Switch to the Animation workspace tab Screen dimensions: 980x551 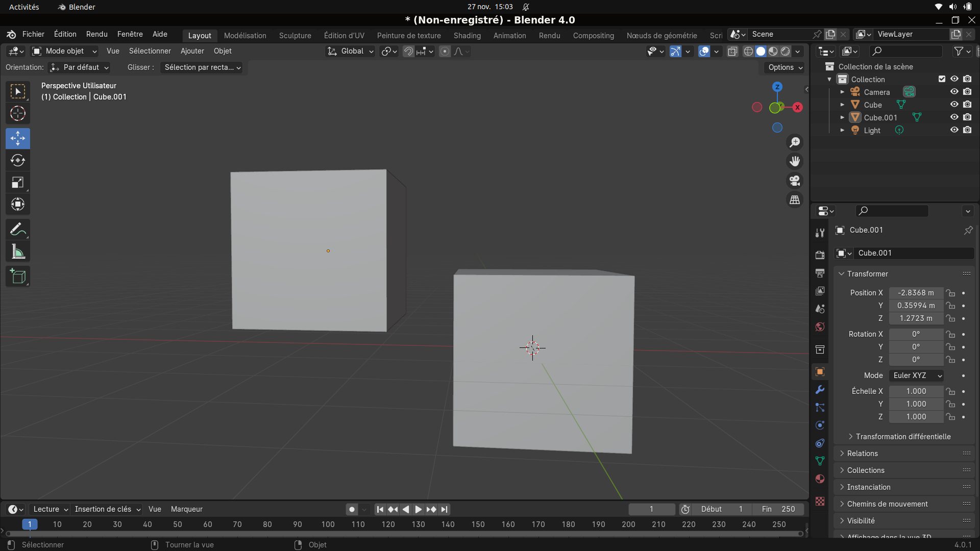point(509,36)
